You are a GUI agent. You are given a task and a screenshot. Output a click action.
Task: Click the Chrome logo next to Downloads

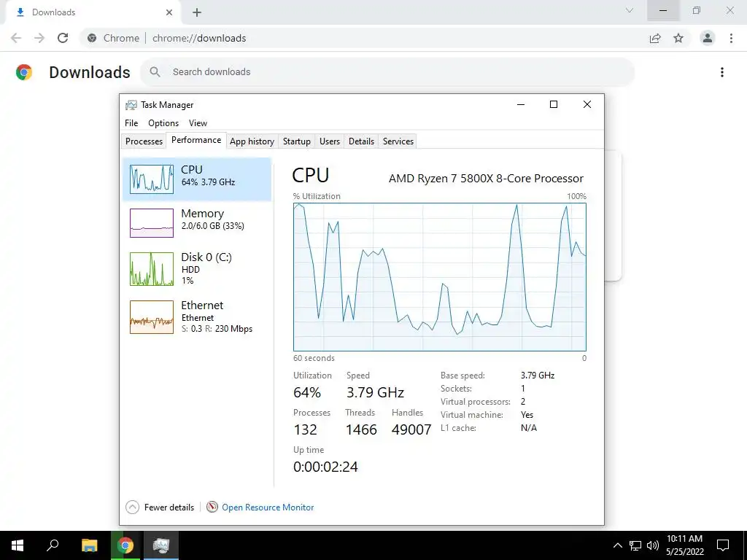click(x=24, y=72)
